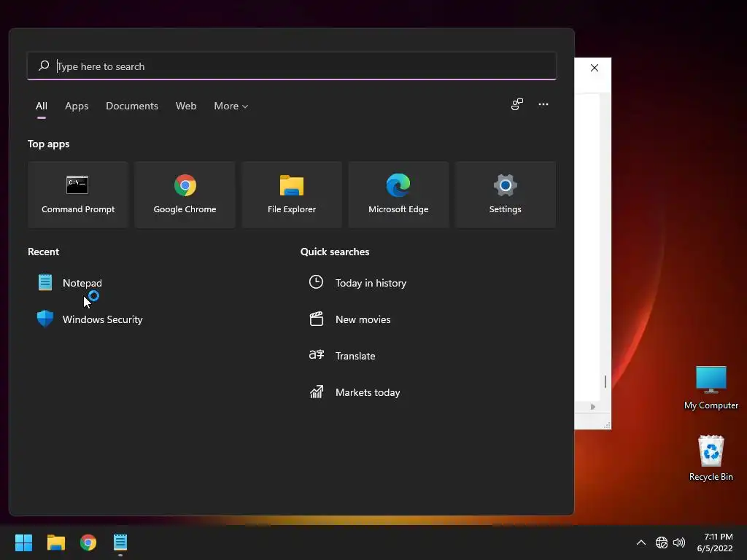Switch to the Documents search tab
The height and width of the screenshot is (560, 747).
[132, 106]
